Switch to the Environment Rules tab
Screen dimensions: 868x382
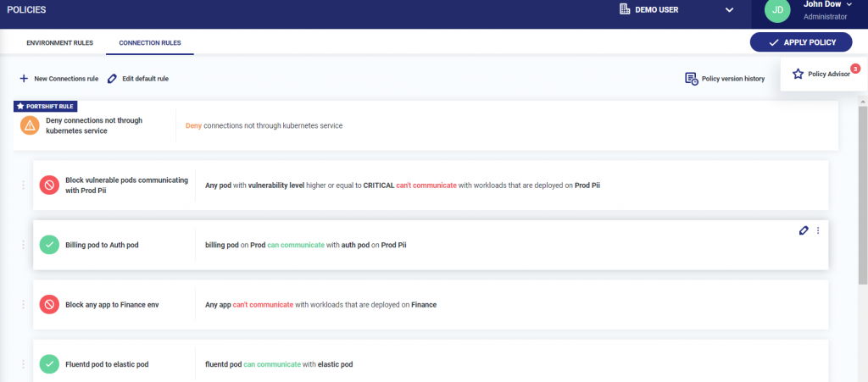click(59, 42)
